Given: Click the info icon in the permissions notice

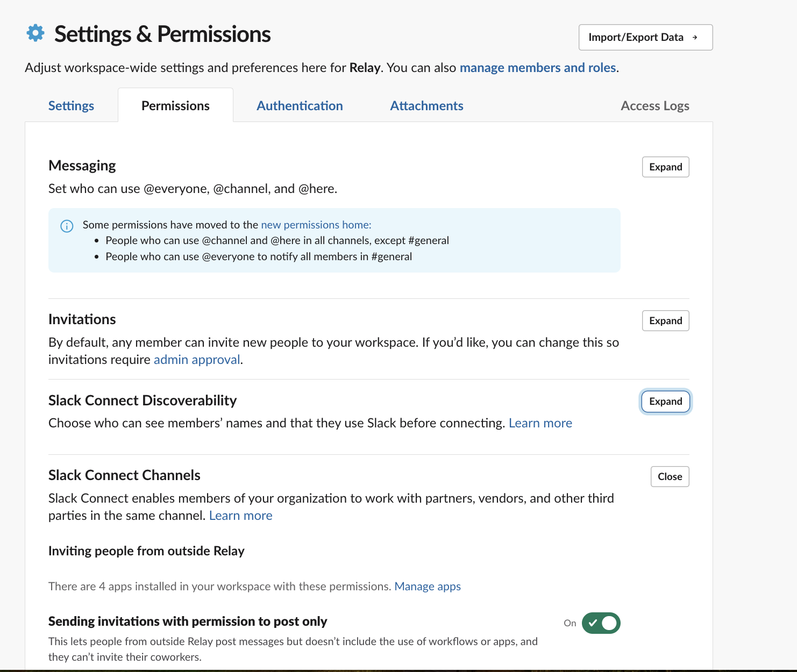Looking at the screenshot, I should coord(67,226).
